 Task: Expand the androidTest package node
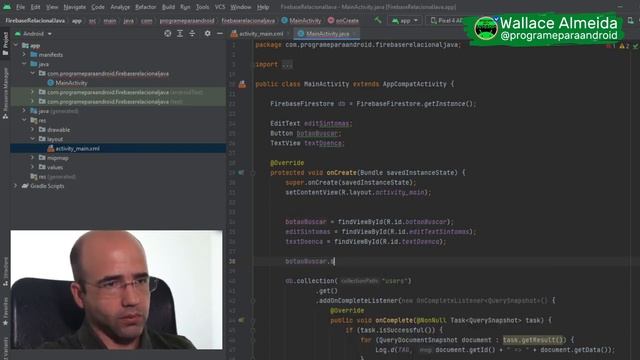(33, 92)
